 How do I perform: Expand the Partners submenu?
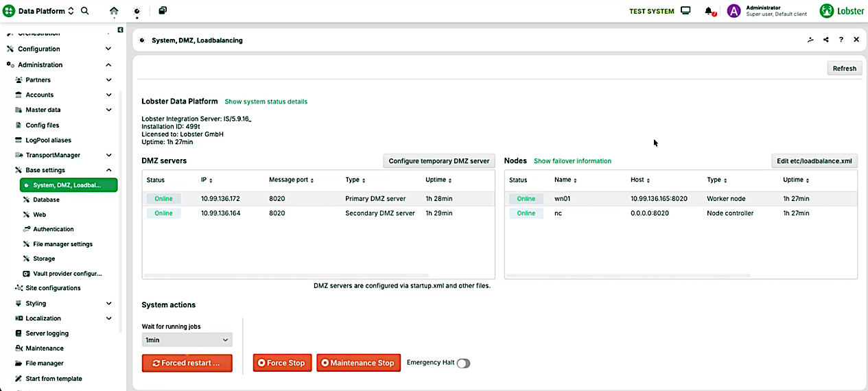pos(108,80)
